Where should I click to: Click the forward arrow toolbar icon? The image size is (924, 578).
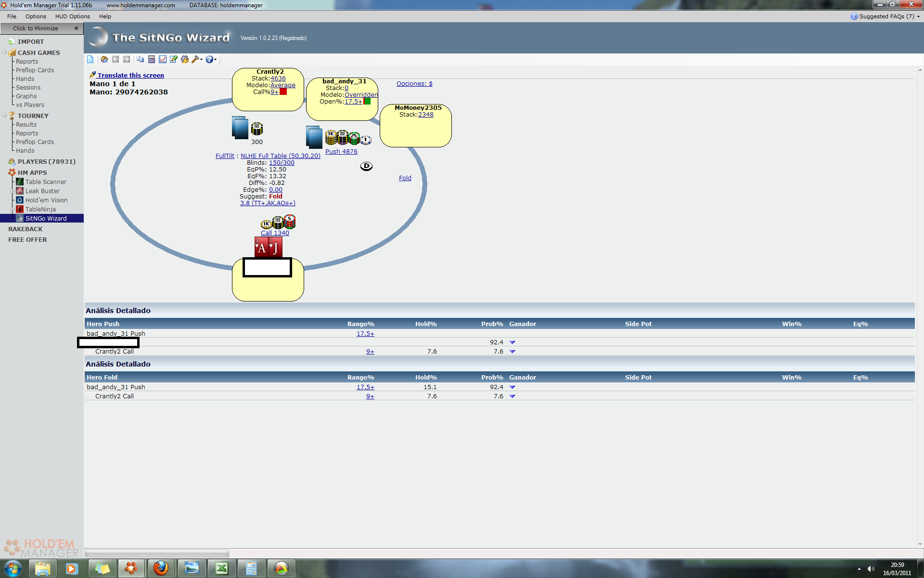coord(127,59)
